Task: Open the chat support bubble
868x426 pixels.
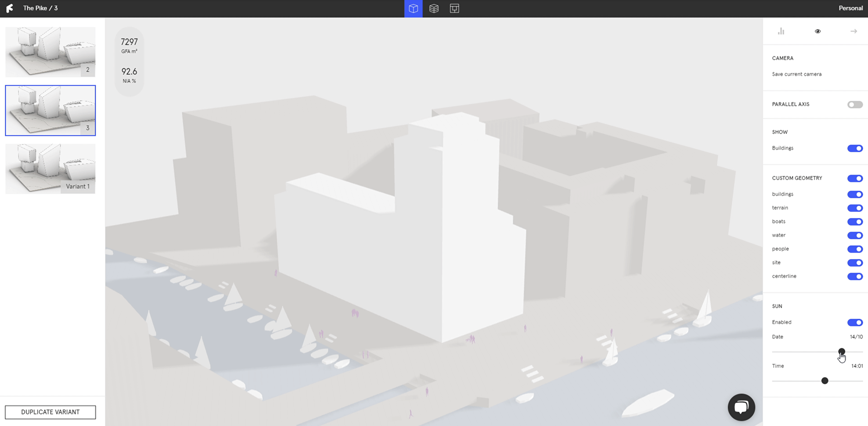Action: pos(741,407)
